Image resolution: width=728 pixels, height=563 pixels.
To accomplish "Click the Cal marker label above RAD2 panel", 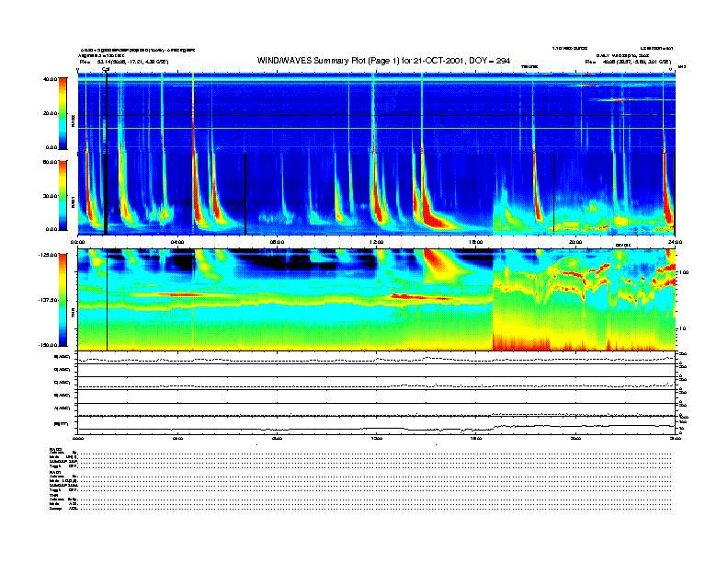I will 106,69.
